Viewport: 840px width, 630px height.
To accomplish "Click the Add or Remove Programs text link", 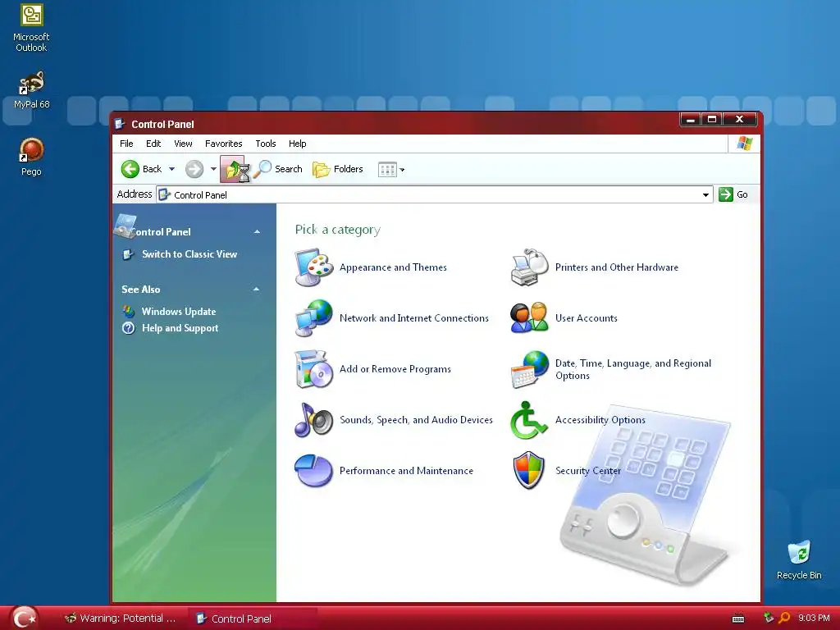I will pos(395,369).
